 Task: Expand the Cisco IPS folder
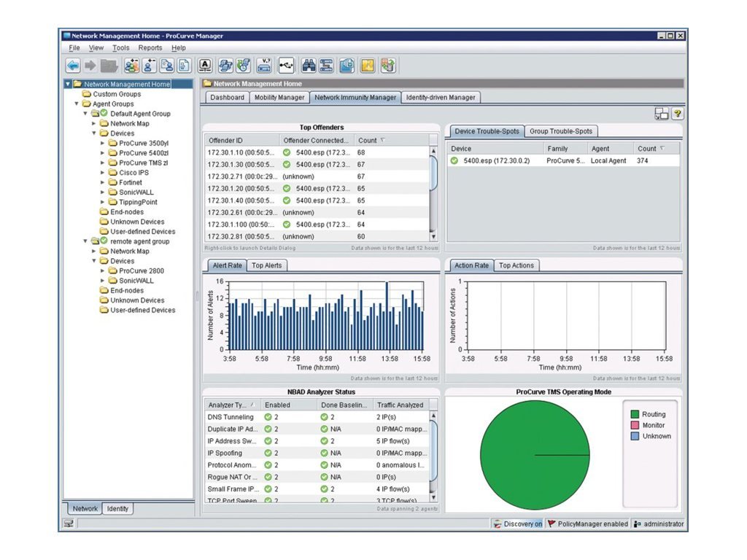point(102,172)
